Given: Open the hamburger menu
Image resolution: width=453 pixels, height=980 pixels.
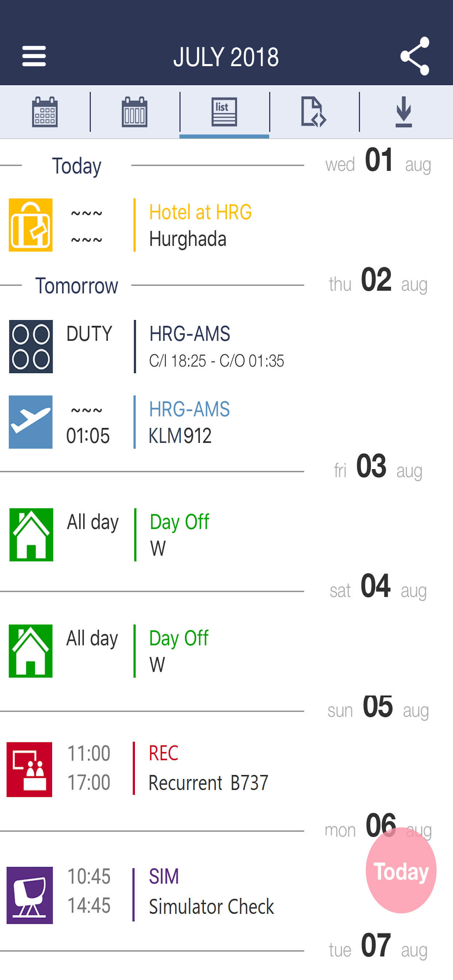Looking at the screenshot, I should 34,56.
